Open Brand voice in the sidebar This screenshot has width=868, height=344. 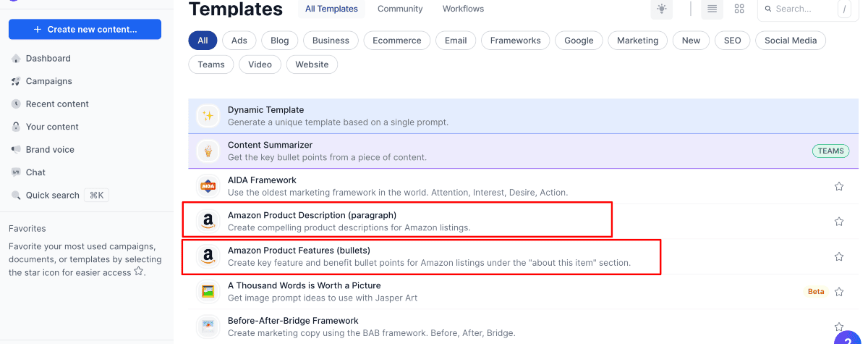50,149
